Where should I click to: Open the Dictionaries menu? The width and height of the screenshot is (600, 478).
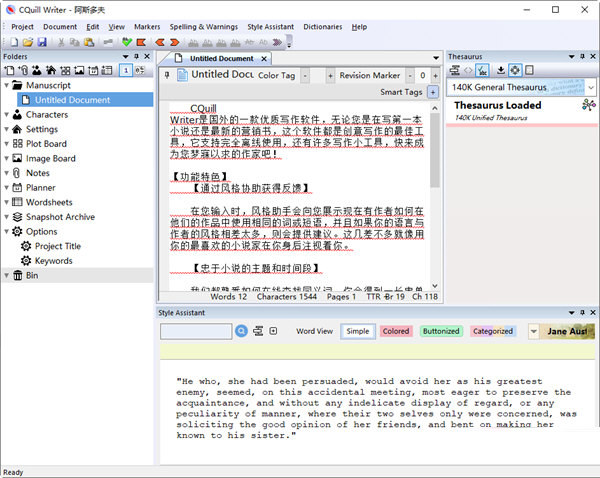click(323, 27)
